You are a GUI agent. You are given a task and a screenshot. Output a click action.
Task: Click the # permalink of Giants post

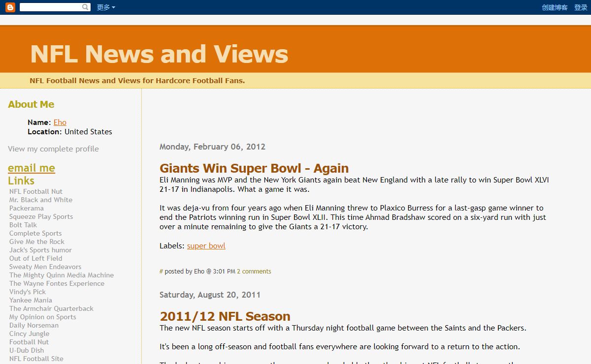coord(161,272)
